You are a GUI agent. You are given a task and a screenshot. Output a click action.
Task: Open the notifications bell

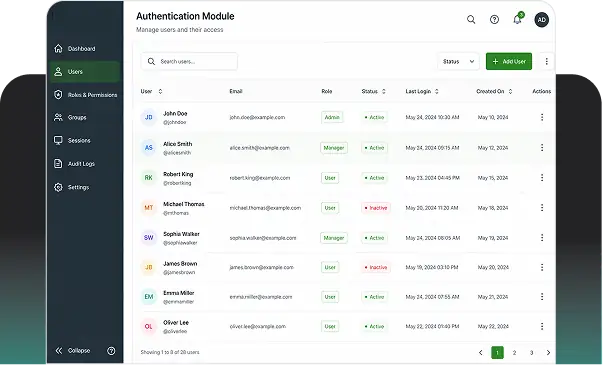click(x=518, y=19)
